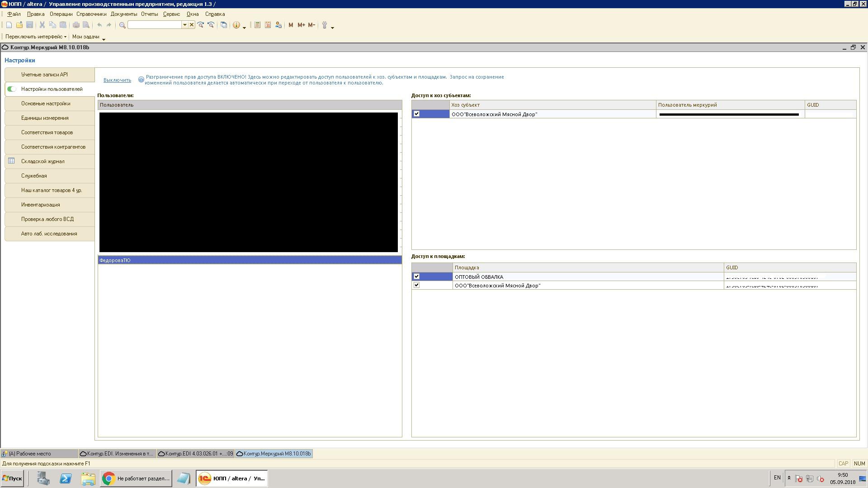Open the Документы menu
868x488 pixels.
click(x=124, y=14)
